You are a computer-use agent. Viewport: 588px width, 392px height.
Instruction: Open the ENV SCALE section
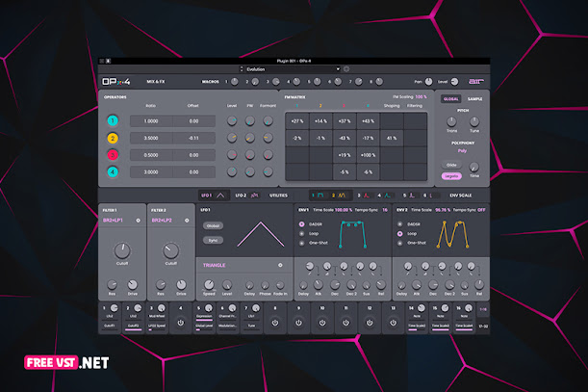[461, 196]
